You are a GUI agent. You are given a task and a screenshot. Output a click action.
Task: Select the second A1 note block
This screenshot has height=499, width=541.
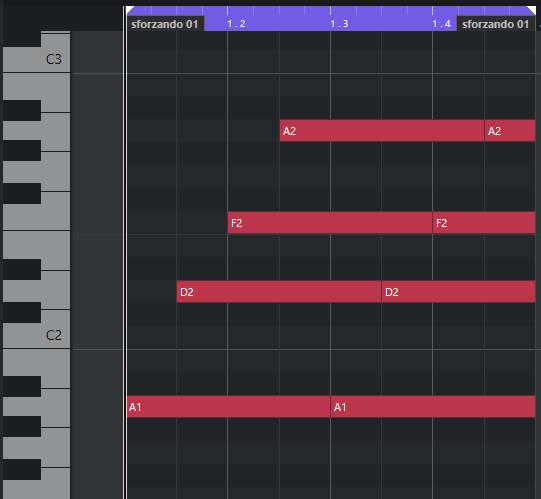coord(433,407)
